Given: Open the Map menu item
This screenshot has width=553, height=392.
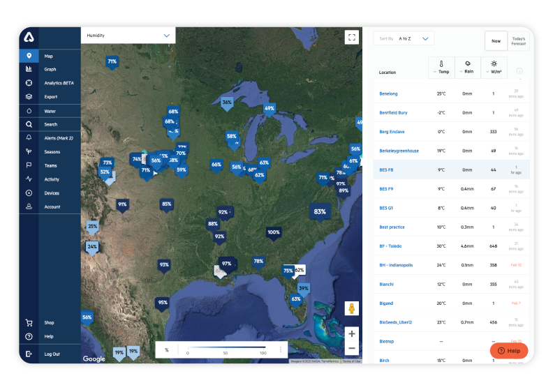Looking at the screenshot, I should point(49,56).
